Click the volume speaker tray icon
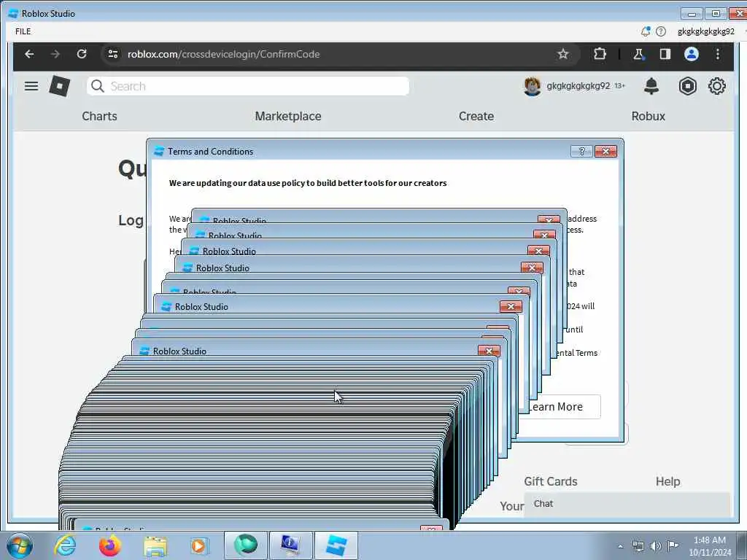The image size is (747, 560). pos(656,545)
